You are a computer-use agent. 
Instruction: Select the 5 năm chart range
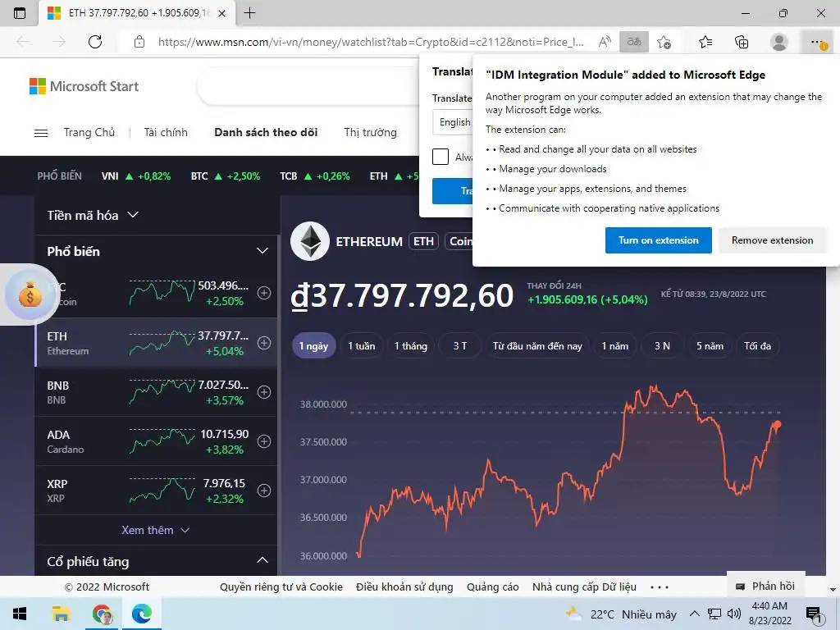coord(710,346)
